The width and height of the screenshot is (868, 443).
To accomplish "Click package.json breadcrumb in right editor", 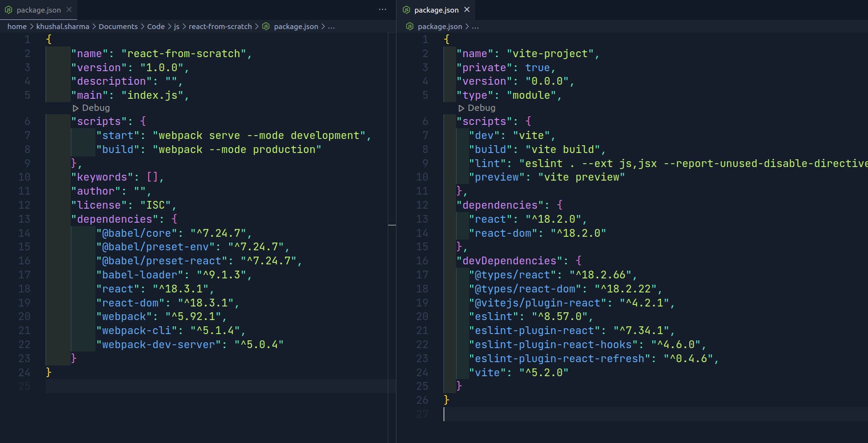I will click(x=440, y=27).
